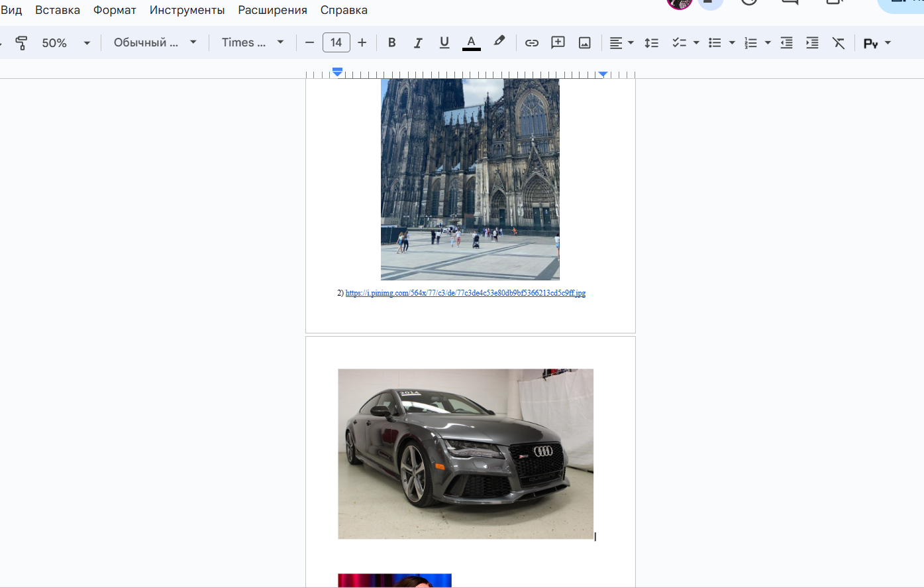Click the font size field showing 14
The height and width of the screenshot is (588, 924).
[x=336, y=42]
